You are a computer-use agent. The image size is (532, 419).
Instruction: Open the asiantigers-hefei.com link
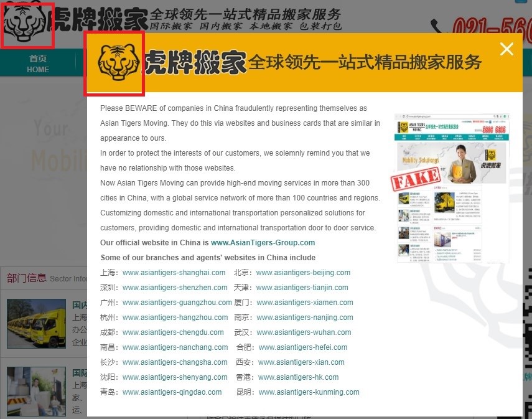click(303, 347)
